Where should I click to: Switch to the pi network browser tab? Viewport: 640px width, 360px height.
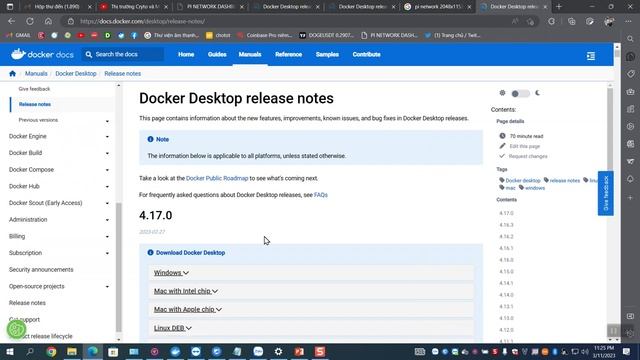pos(438,7)
